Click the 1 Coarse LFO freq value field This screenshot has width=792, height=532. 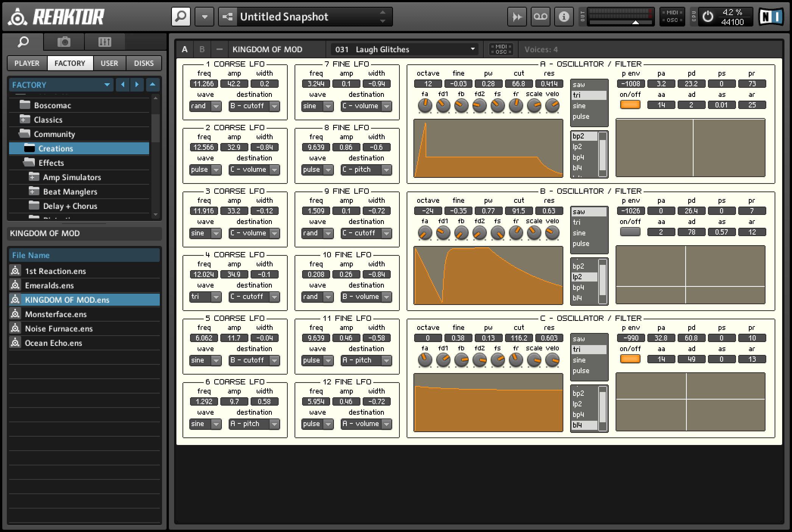click(204, 84)
